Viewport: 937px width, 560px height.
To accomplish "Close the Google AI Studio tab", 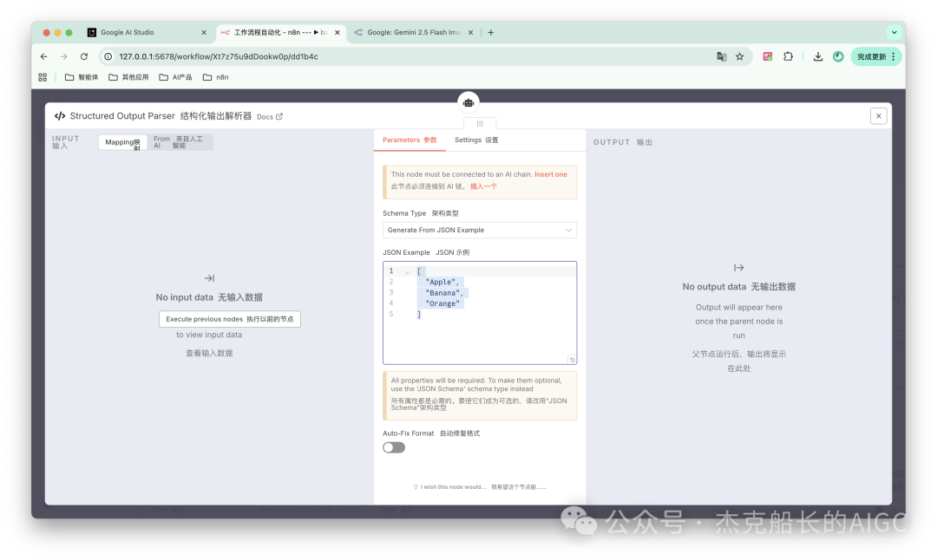I will click(x=204, y=32).
